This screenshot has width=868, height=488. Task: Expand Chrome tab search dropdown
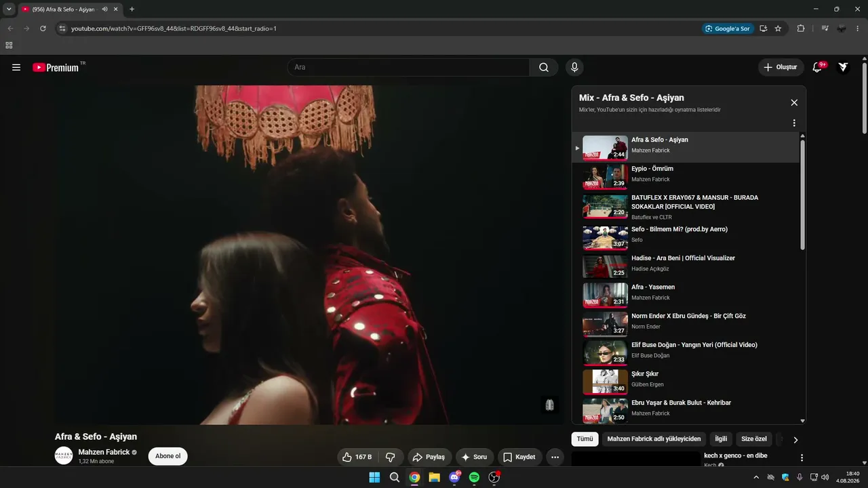coord(9,9)
